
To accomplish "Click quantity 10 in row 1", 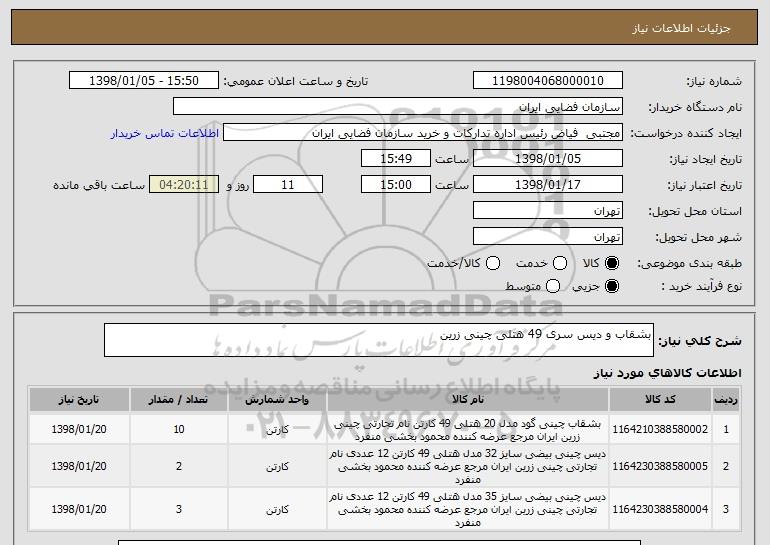I will [179, 429].
